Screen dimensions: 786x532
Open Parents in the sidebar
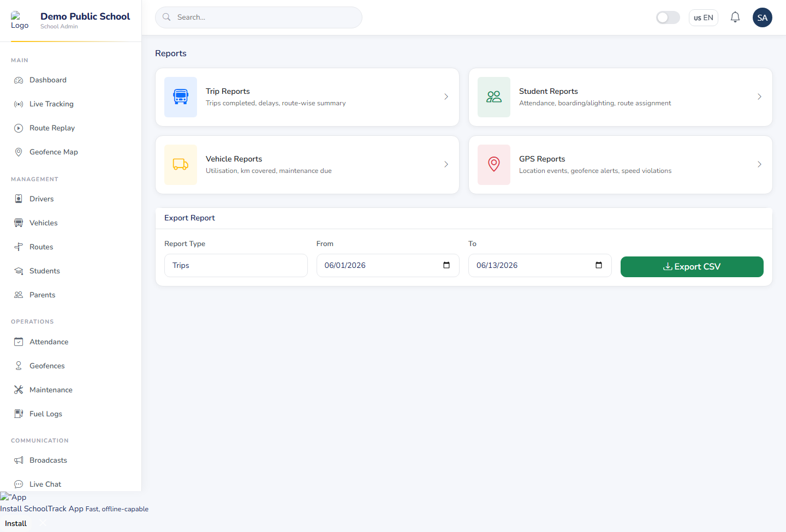(70, 295)
